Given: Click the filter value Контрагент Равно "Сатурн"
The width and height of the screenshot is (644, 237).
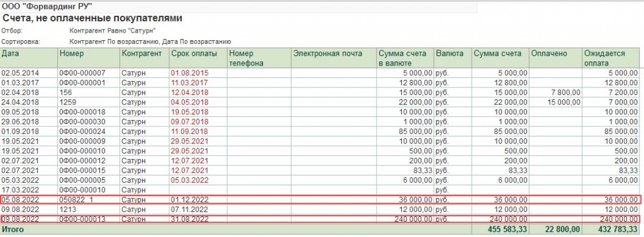Looking at the screenshot, I should pyautogui.click(x=113, y=31).
